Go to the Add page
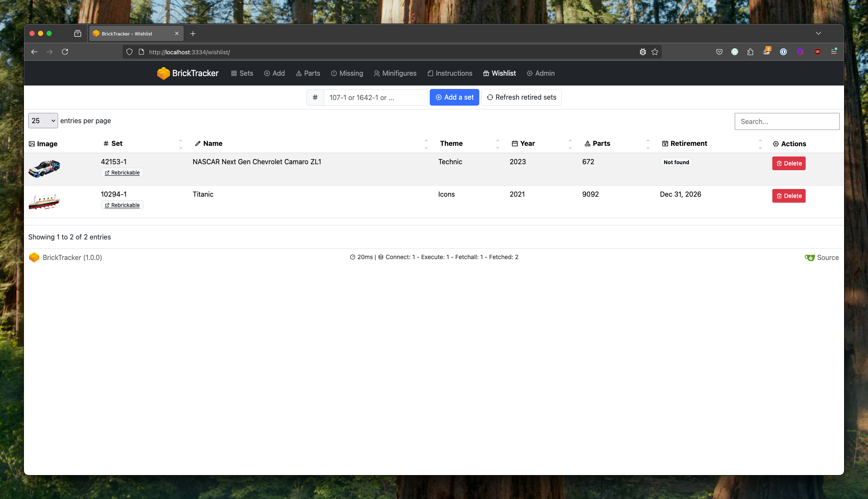 pyautogui.click(x=274, y=74)
